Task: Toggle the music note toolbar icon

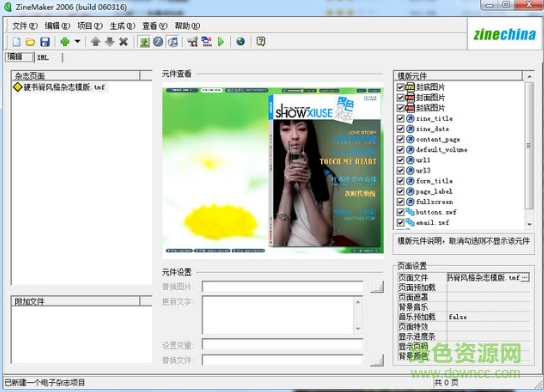Action: (173, 42)
